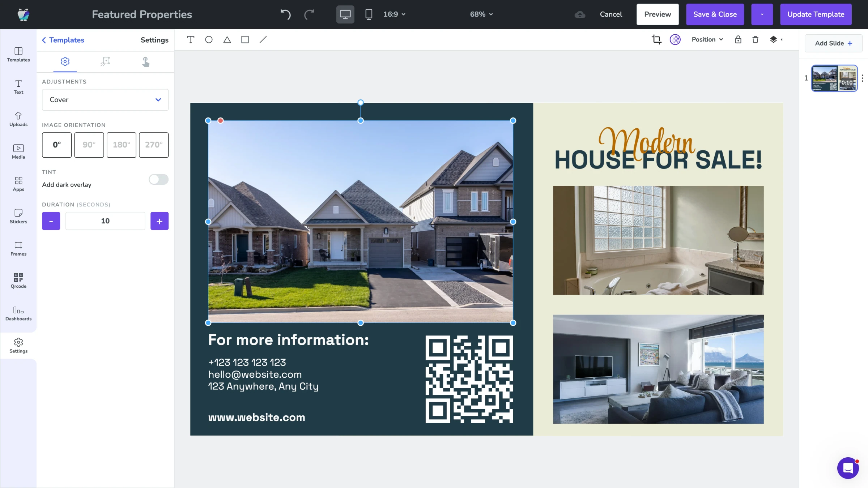
Task: Select the bathroom photo on canvas
Action: 658,240
